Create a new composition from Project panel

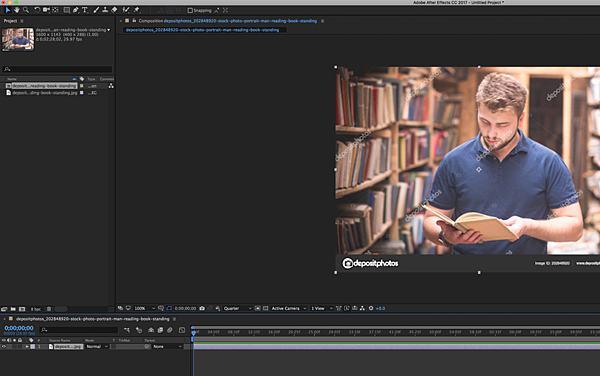tap(22, 309)
